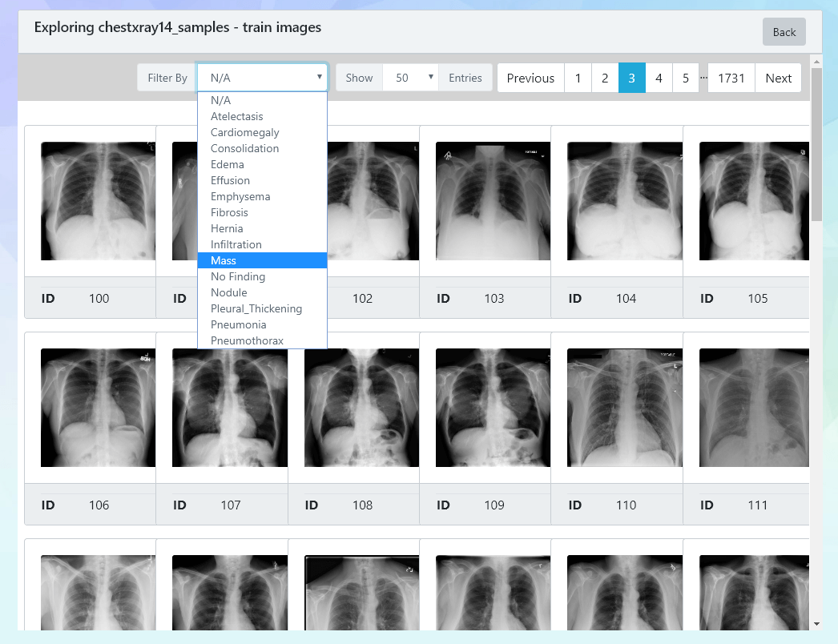Open chest X-ray thumbnail ID 105

[754, 201]
